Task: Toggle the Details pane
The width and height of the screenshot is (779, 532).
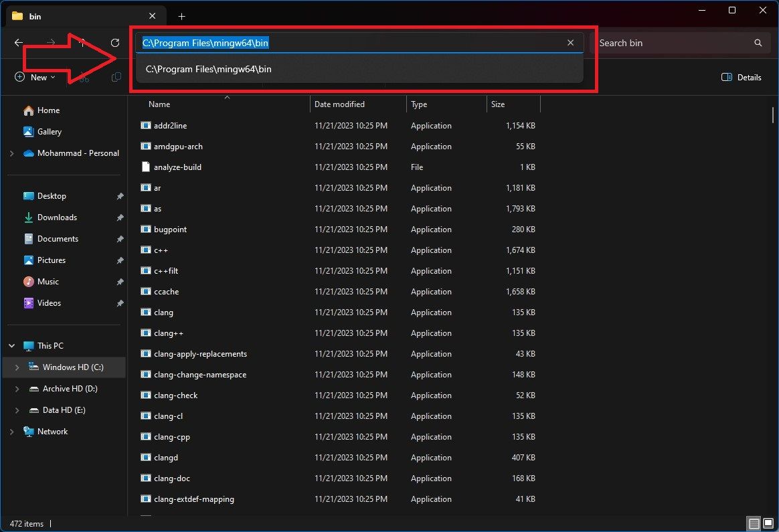Action: pos(742,77)
